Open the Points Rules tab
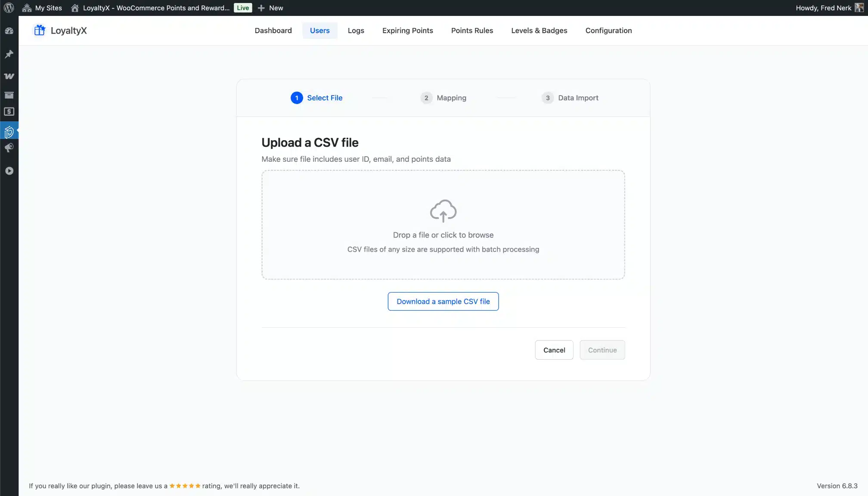 click(x=472, y=31)
